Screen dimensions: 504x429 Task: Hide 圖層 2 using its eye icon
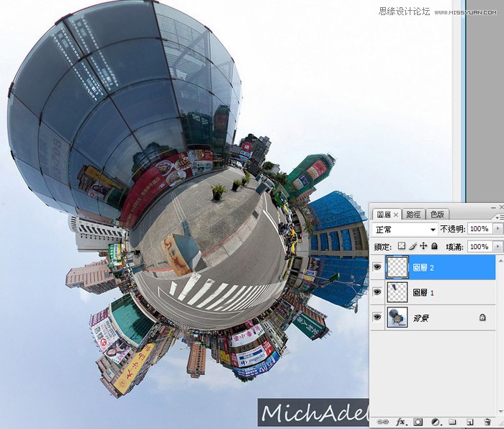click(377, 267)
